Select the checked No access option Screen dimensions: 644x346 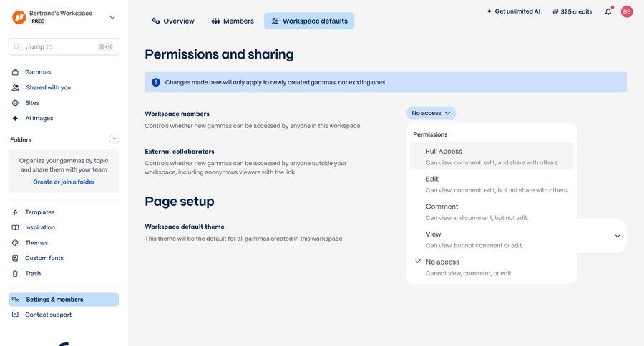pos(492,267)
